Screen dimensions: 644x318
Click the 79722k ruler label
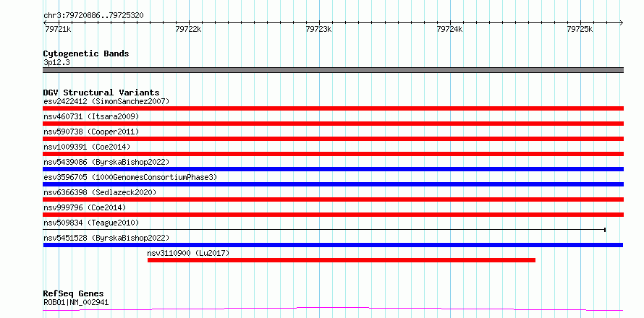[x=189, y=29]
